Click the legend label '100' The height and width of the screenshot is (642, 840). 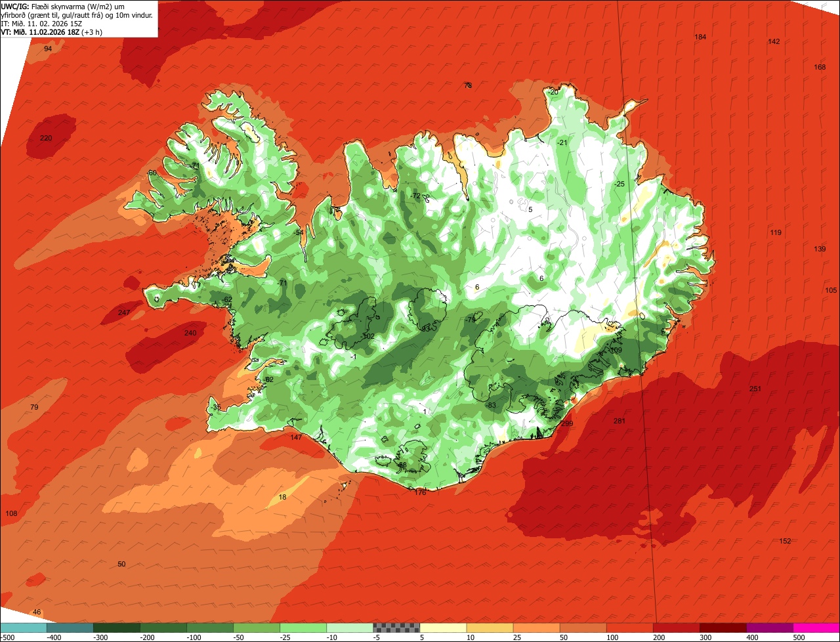[612, 637]
